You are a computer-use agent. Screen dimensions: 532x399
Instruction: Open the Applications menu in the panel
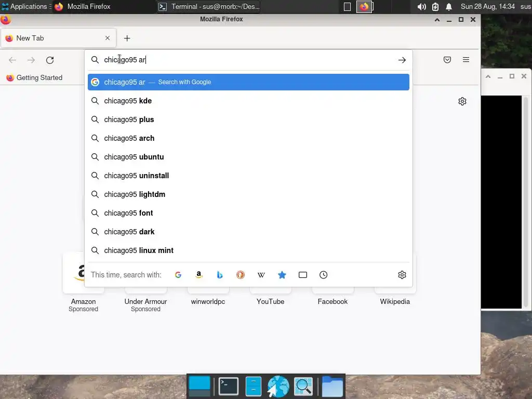[26, 6]
